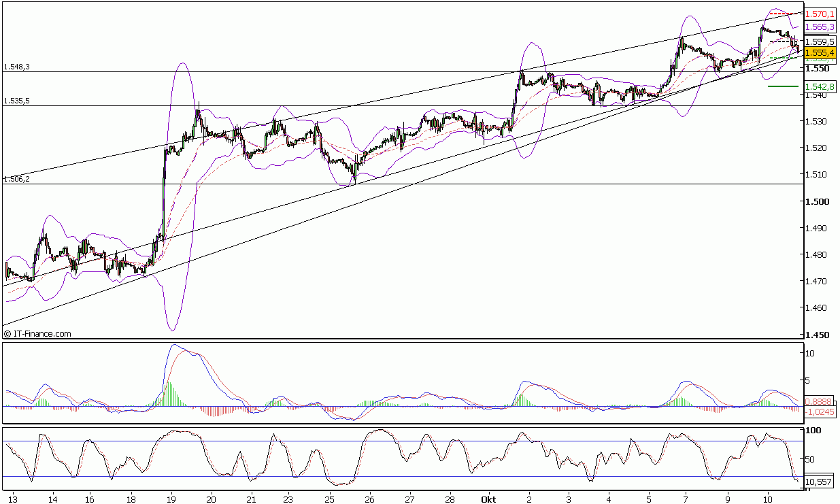Click the stochastic value label 10,557
840x504 pixels.
(818, 482)
